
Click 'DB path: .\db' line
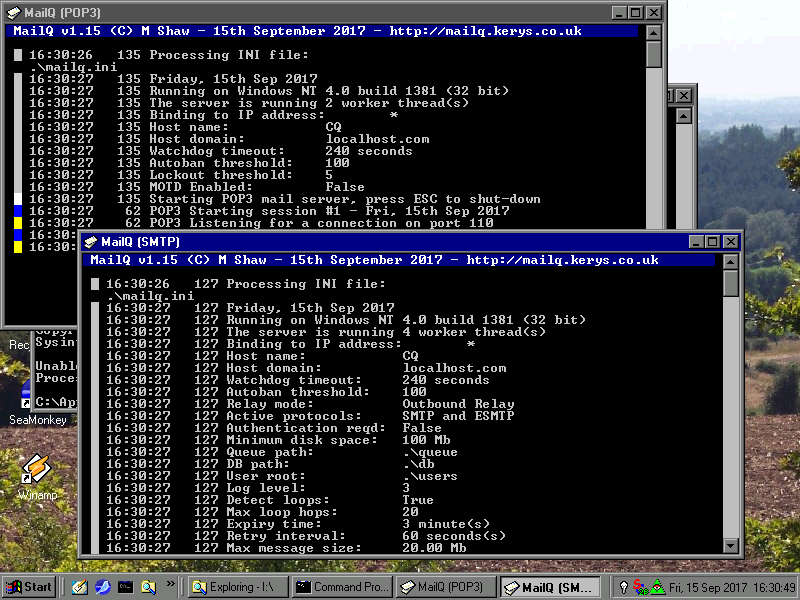pyautogui.click(x=270, y=464)
